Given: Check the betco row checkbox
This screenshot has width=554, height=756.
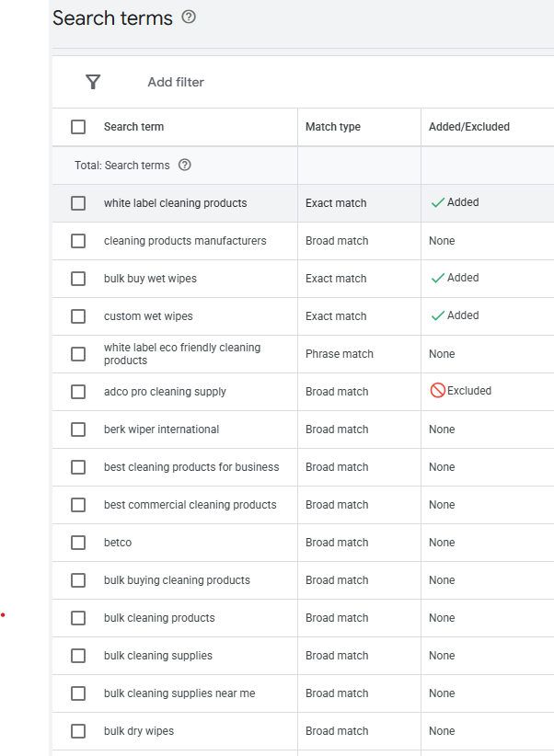Looking at the screenshot, I should click(78, 543).
